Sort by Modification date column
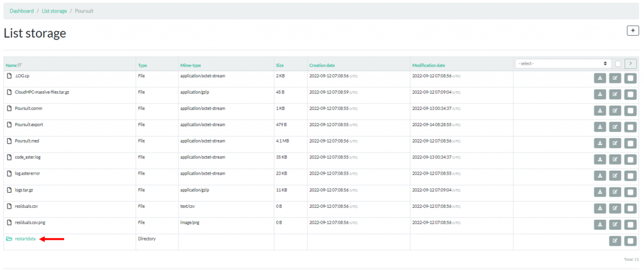This screenshot has width=644, height=270. pyautogui.click(x=428, y=65)
